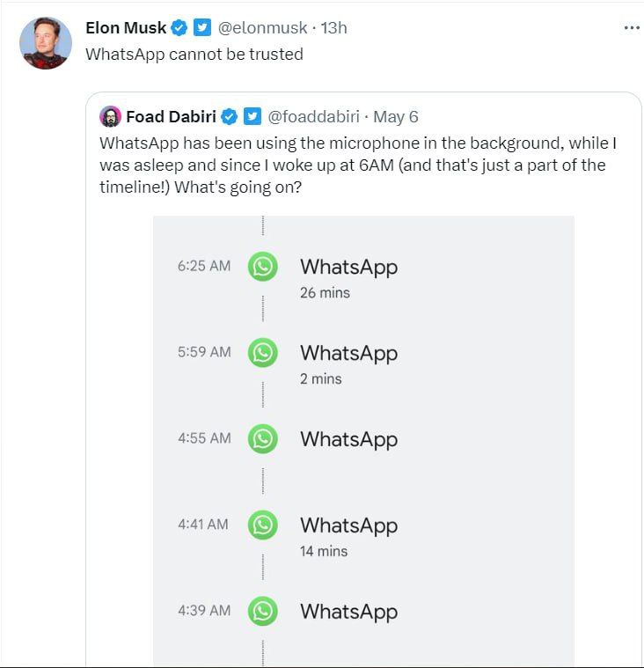This screenshot has height=668, width=644.
Task: Select the Foad Dabiri display name
Action: click(x=172, y=117)
